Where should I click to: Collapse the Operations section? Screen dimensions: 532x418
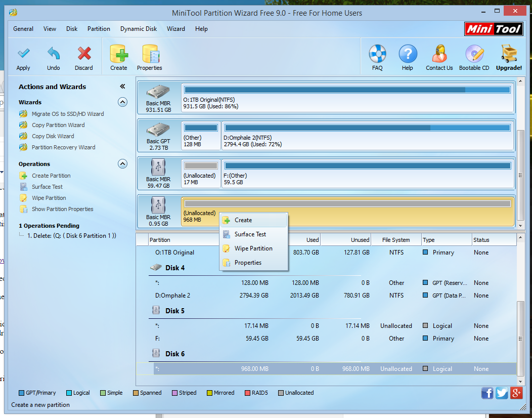click(x=122, y=163)
